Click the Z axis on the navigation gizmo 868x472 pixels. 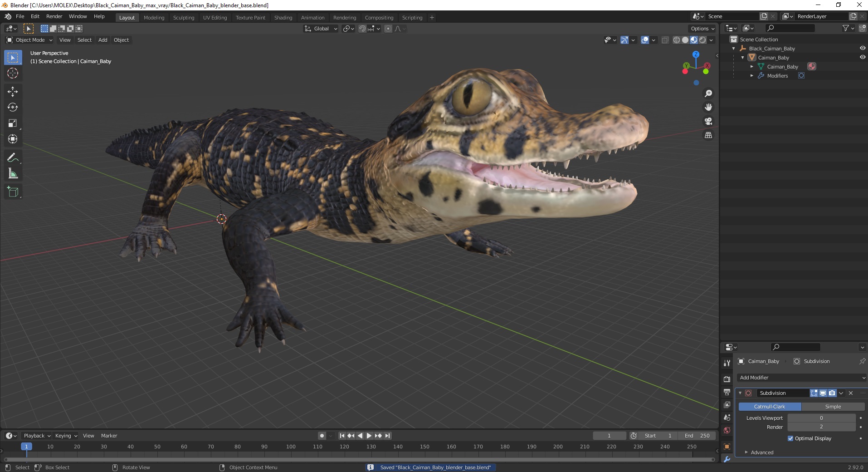tap(696, 54)
